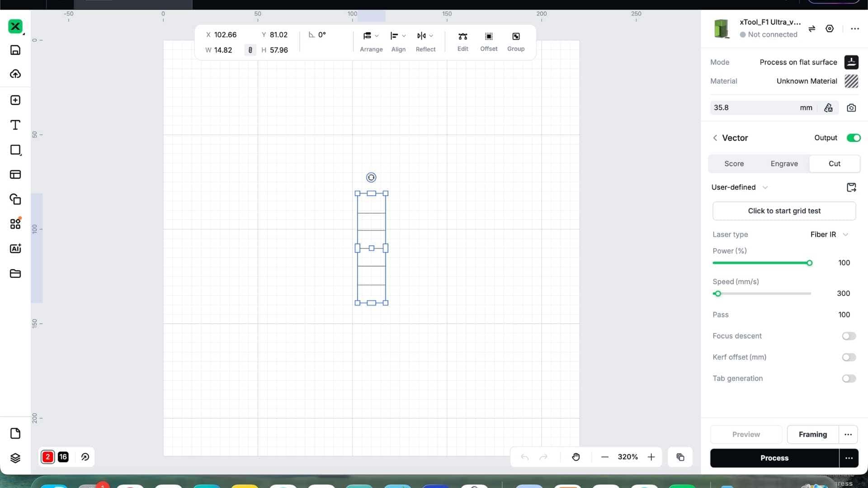Enable the Focus descent toggle
The image size is (868, 488).
point(849,336)
